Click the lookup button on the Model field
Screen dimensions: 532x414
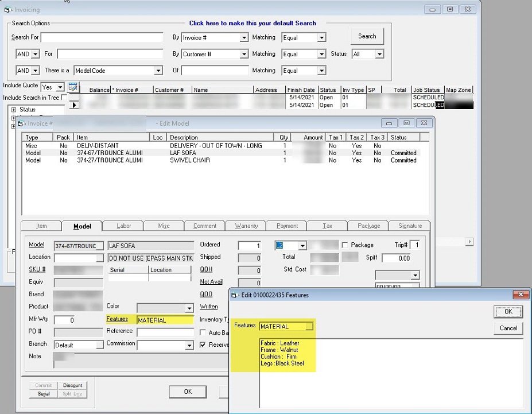(100, 246)
